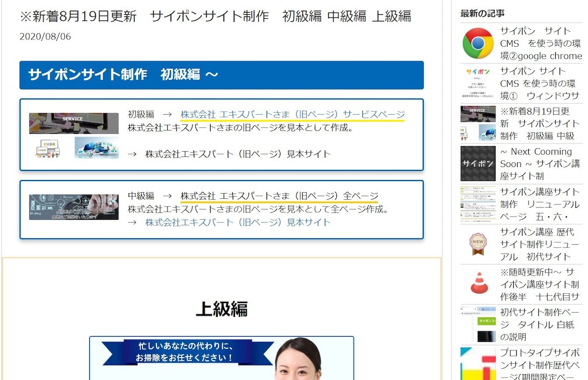The height and width of the screenshot is (380, 588).
Task: Click the colorful prototype thumbnail in sidebar
Action: click(478, 364)
